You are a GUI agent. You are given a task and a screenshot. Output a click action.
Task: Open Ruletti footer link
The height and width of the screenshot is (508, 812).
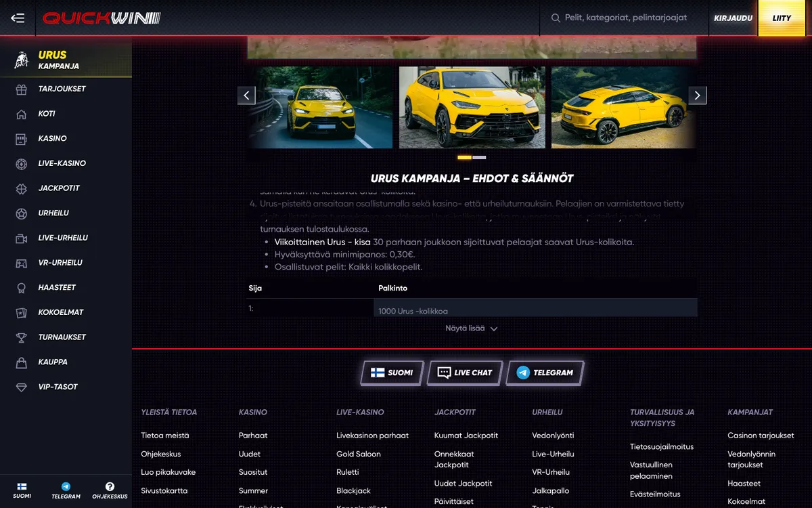[348, 472]
